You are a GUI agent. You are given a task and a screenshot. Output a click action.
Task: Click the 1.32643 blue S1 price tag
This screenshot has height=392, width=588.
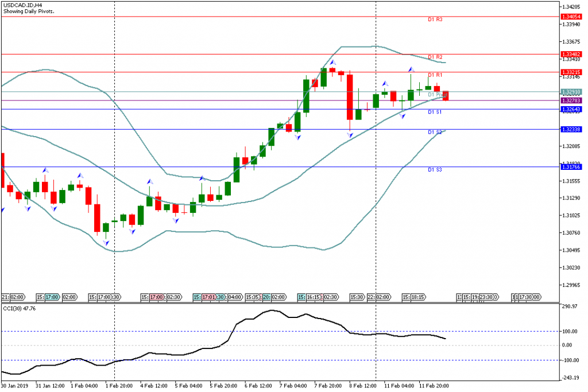click(572, 110)
